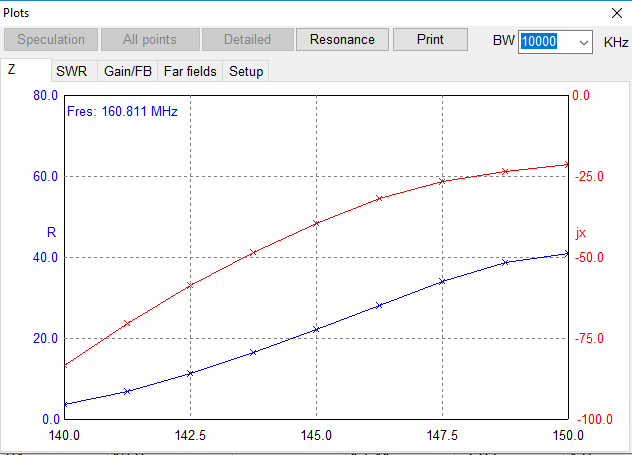Switch to the Gain/FB tab
The height and width of the screenshot is (455, 632).
pos(128,71)
